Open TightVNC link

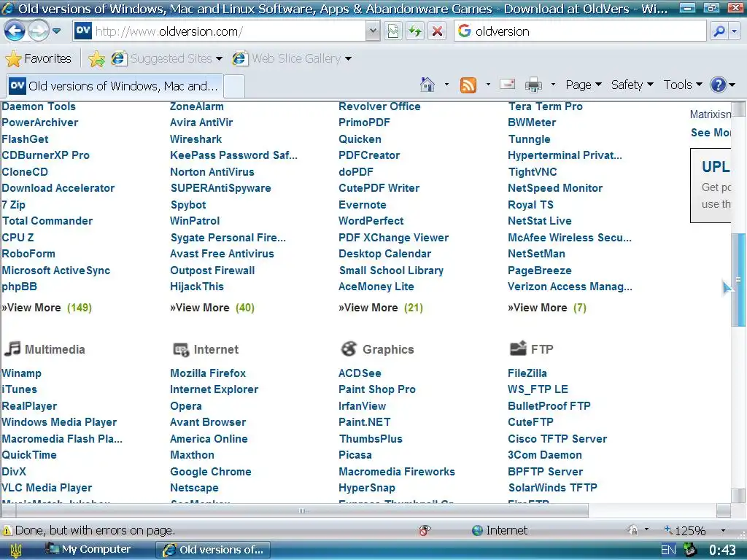pyautogui.click(x=532, y=172)
